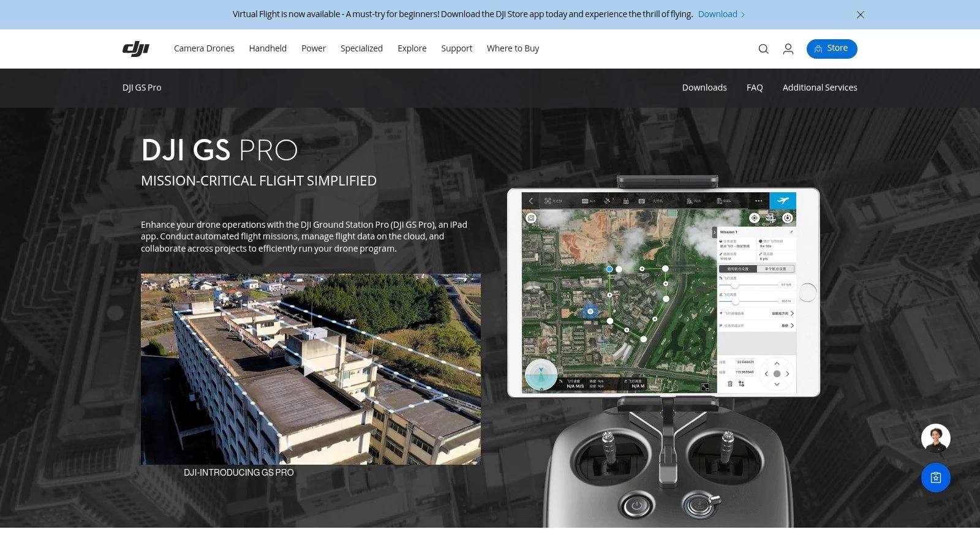Open the camera settings icon in the app toolbar
The height and width of the screenshot is (551, 980).
point(641,200)
